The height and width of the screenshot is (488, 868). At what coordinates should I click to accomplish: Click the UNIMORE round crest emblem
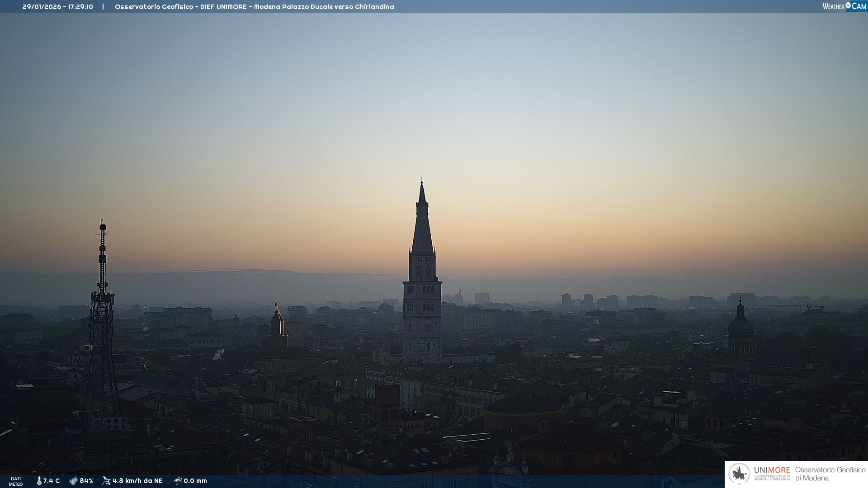coord(739,474)
